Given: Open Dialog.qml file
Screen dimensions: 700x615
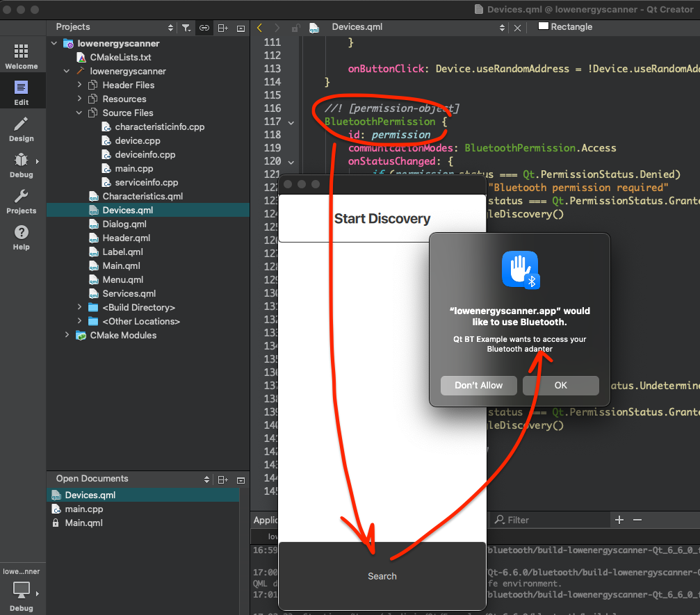Looking at the screenshot, I should 124,224.
